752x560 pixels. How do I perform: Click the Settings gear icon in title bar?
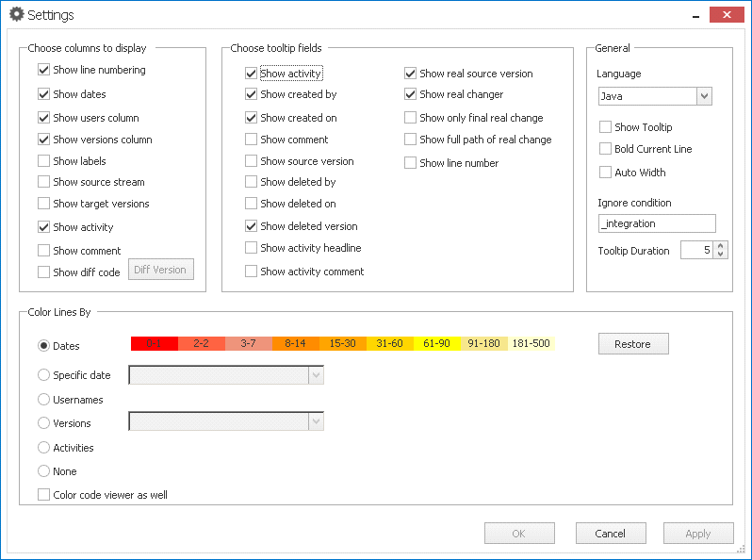click(16, 15)
